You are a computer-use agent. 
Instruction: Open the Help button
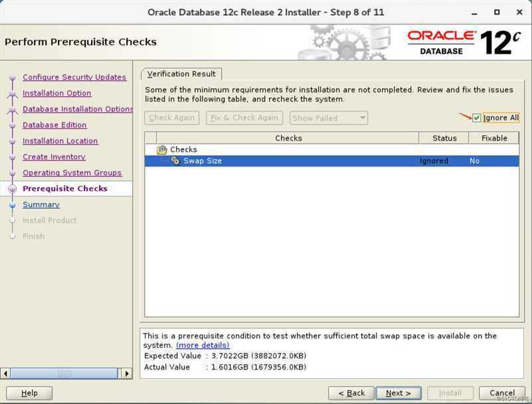click(x=29, y=393)
